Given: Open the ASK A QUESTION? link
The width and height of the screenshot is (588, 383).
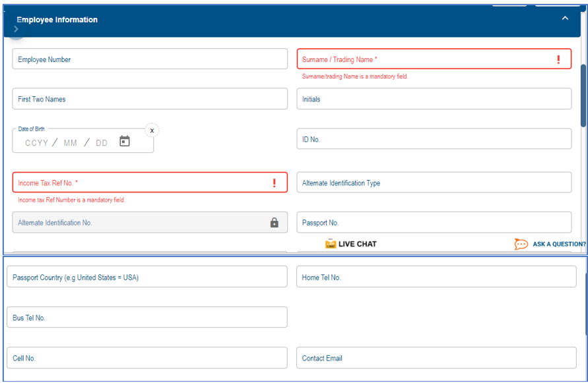Looking at the screenshot, I should 559,244.
